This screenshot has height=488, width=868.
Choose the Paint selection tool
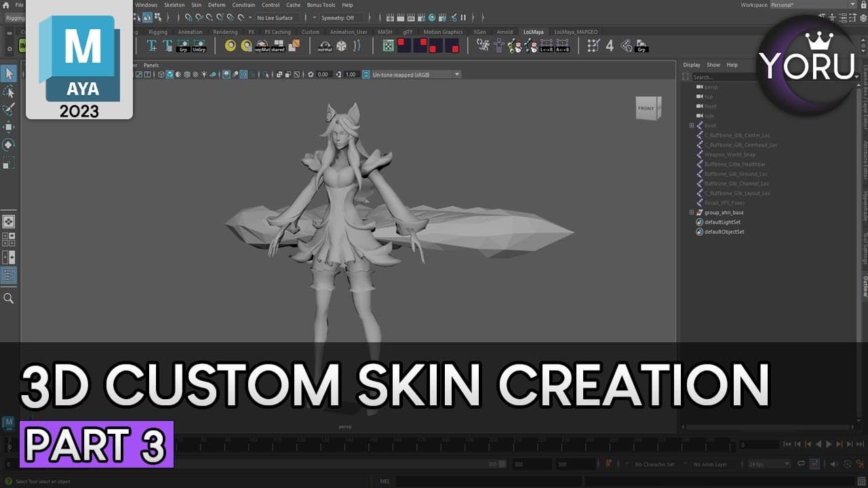(x=9, y=109)
